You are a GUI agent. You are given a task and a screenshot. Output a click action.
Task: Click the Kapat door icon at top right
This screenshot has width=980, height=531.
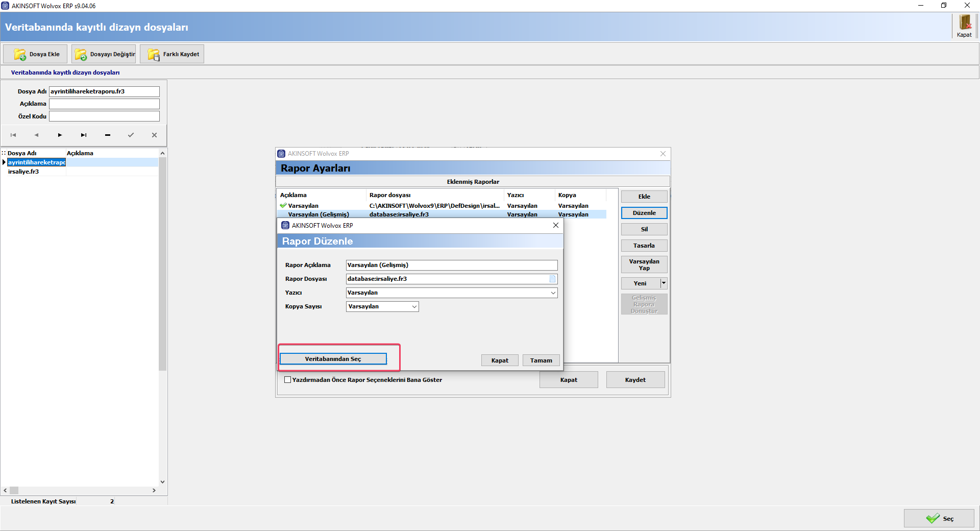pos(964,23)
